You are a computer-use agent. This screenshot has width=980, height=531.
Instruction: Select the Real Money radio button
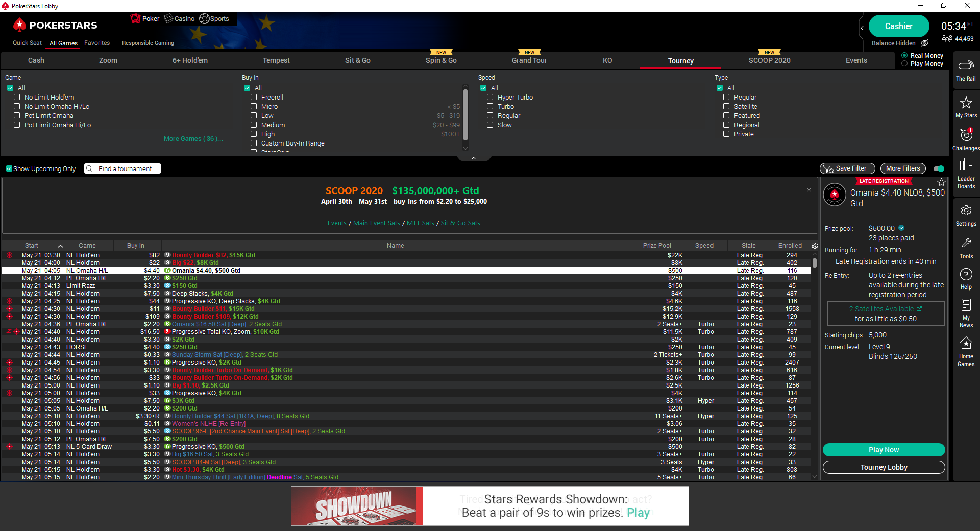[904, 56]
